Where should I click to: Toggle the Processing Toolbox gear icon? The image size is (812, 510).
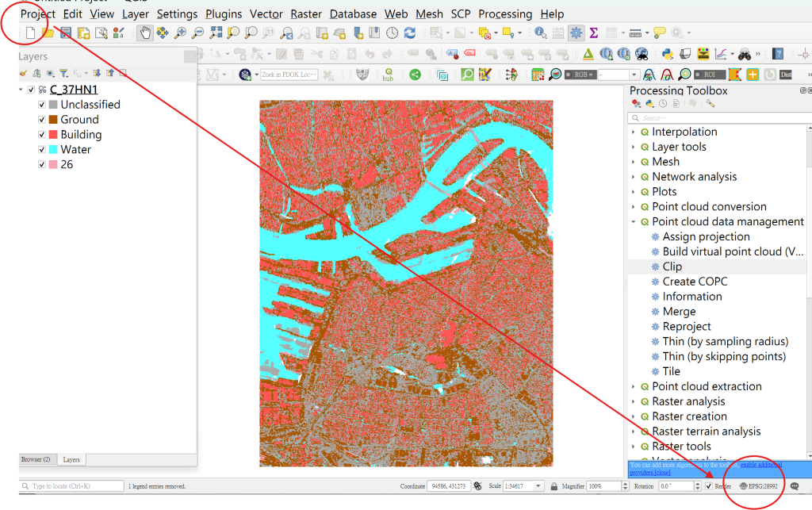pos(576,33)
